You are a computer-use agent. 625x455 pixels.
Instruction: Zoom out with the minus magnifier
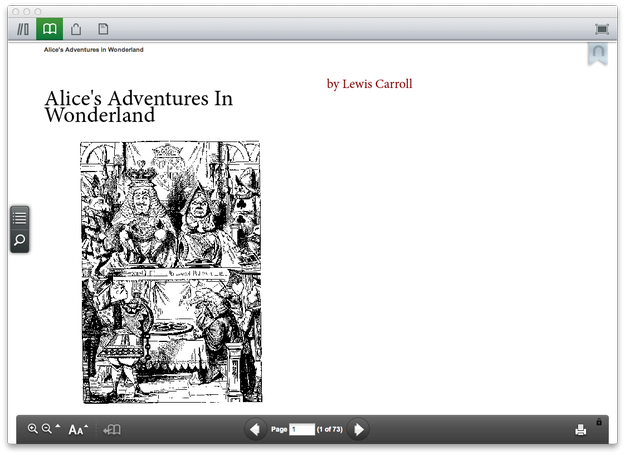(x=47, y=429)
